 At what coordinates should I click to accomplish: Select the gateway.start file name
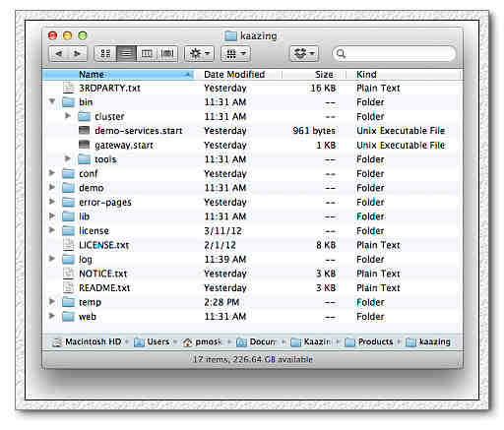click(124, 145)
